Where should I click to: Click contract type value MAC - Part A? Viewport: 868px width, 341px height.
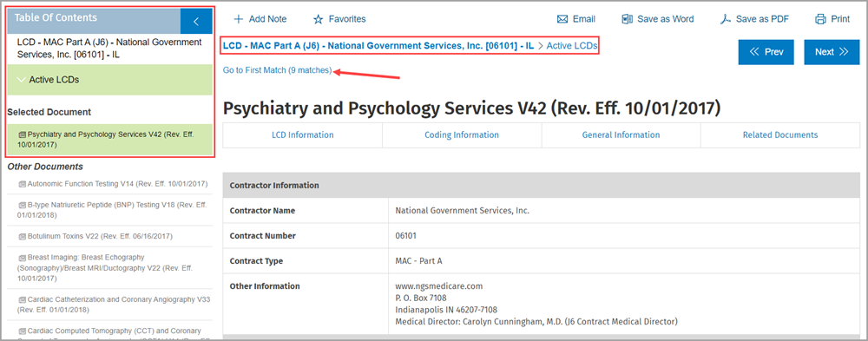point(418,260)
